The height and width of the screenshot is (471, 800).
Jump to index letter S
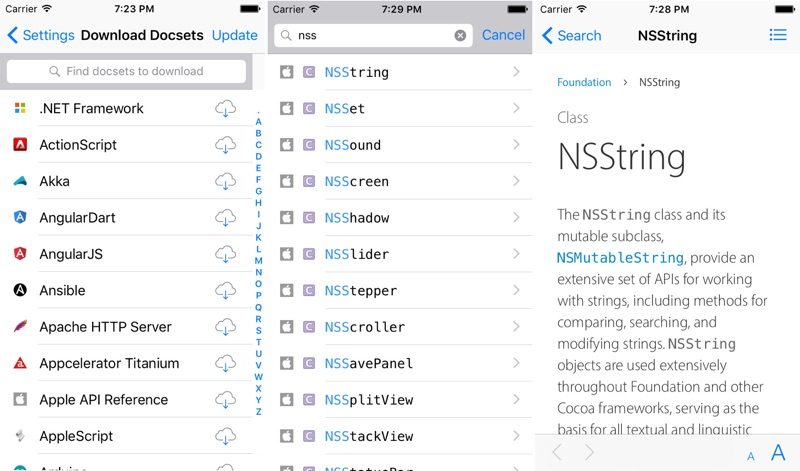259,331
